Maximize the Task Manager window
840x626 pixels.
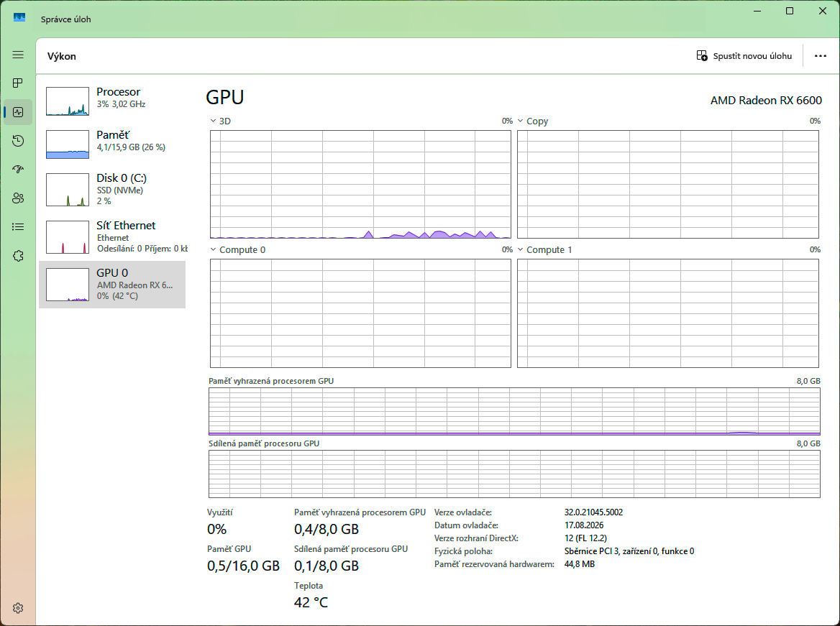789,11
